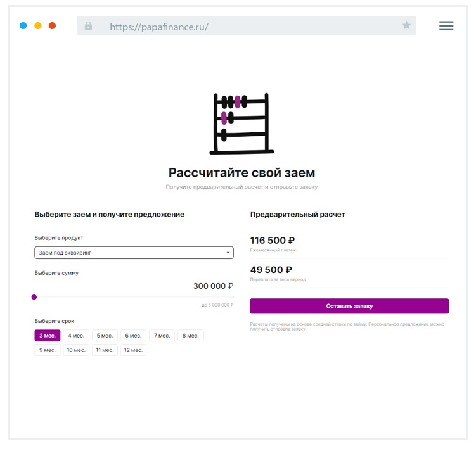Pick the 8 мес. loan term
This screenshot has width=476, height=449.
click(190, 336)
